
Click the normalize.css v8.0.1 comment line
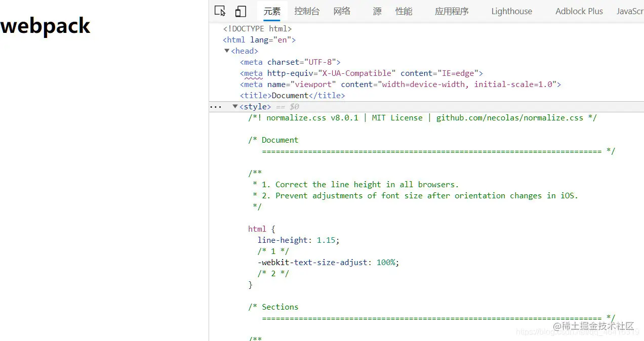pyautogui.click(x=422, y=118)
